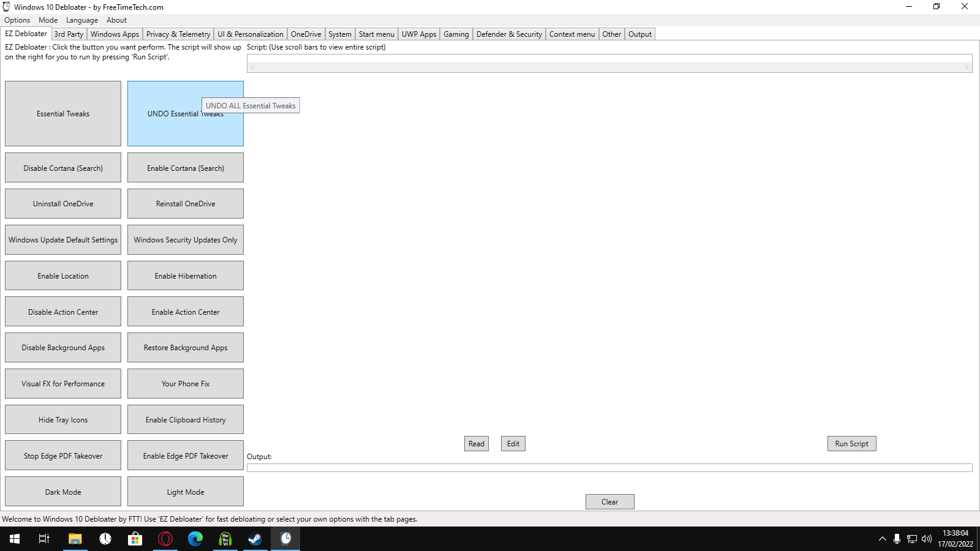Image resolution: width=980 pixels, height=551 pixels.
Task: Click the microphone tray icon
Action: point(897,539)
